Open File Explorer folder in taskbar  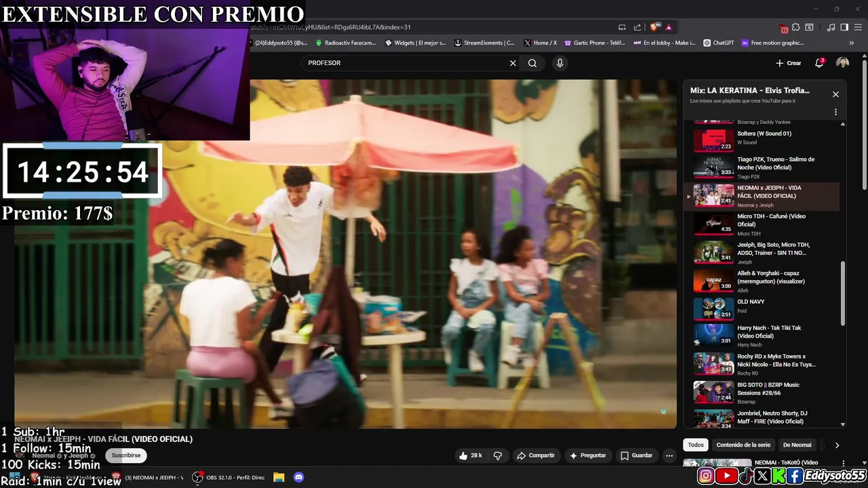(x=279, y=477)
